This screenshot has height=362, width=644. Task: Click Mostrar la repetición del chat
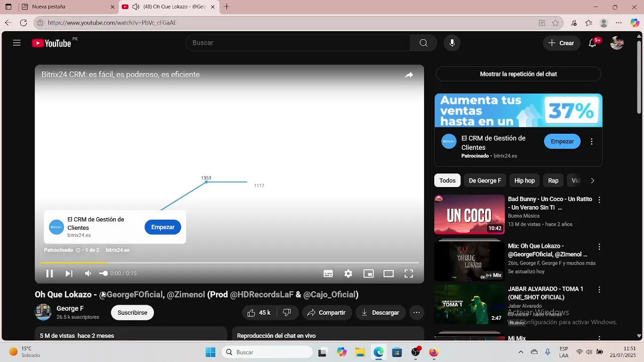(x=518, y=74)
